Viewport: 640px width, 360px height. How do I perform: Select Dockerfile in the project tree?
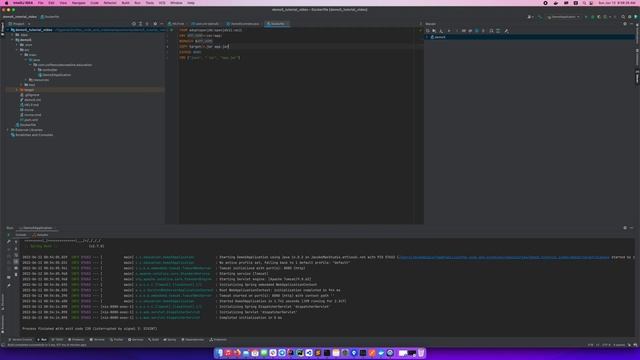(x=26, y=125)
